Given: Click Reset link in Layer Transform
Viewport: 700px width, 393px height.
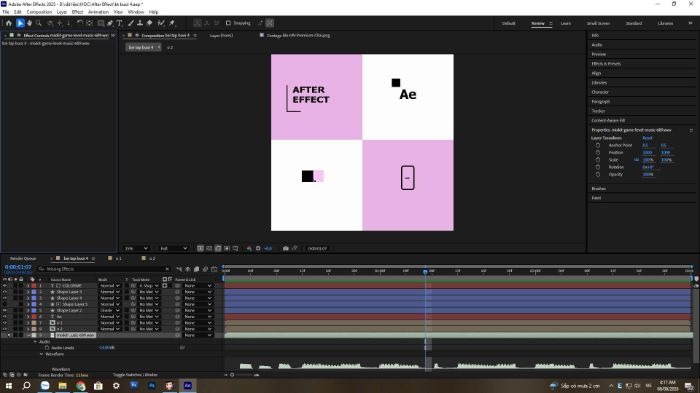Looking at the screenshot, I should pos(647,138).
